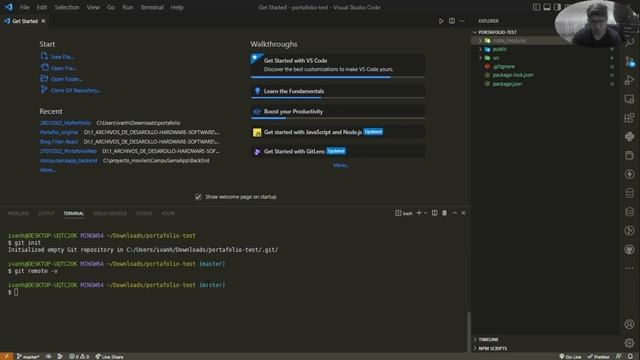Split the editor to the right
The width and height of the screenshot is (640, 360).
(451, 21)
